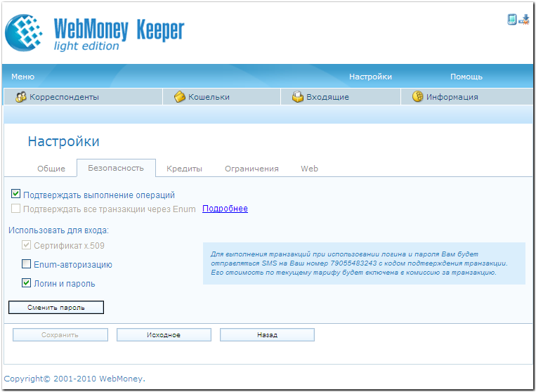Switch to the Кредиты tab
This screenshot has height=392, width=536.
pyautogui.click(x=184, y=169)
